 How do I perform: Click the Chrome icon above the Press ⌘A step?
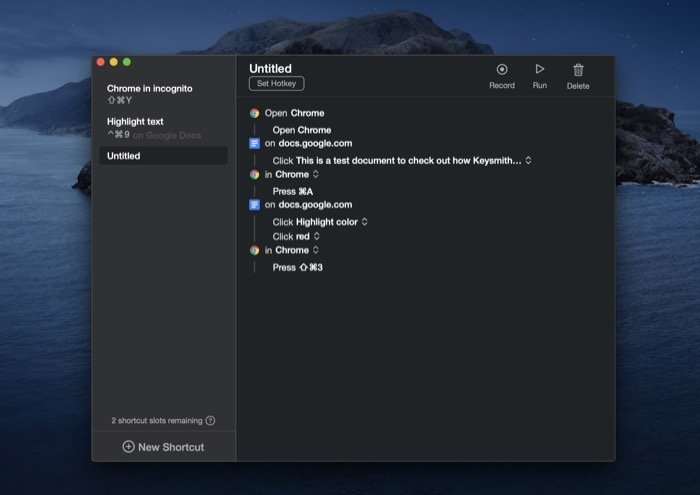[x=254, y=175]
